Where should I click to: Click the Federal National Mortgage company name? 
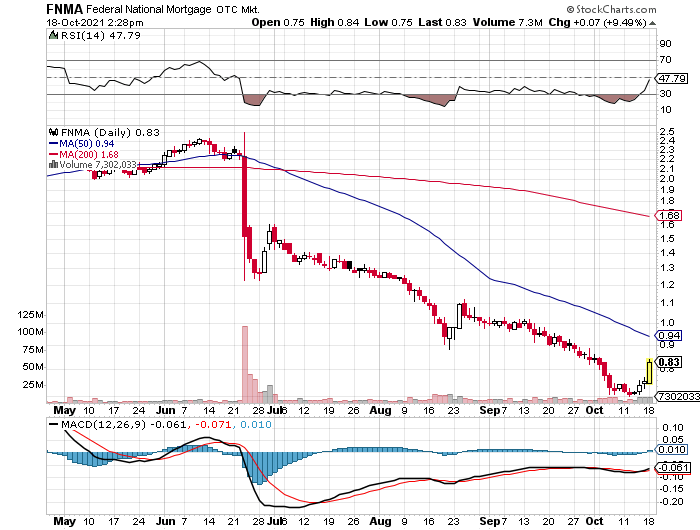149,9
